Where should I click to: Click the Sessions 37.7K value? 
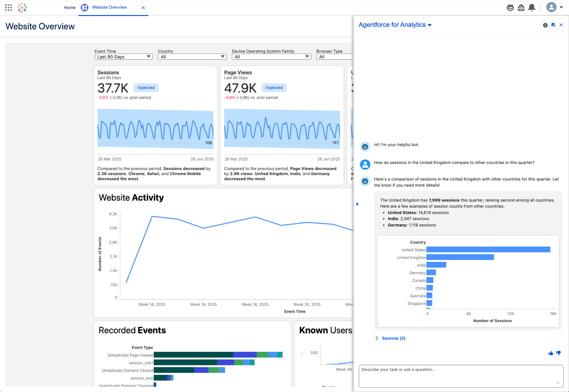tap(113, 88)
